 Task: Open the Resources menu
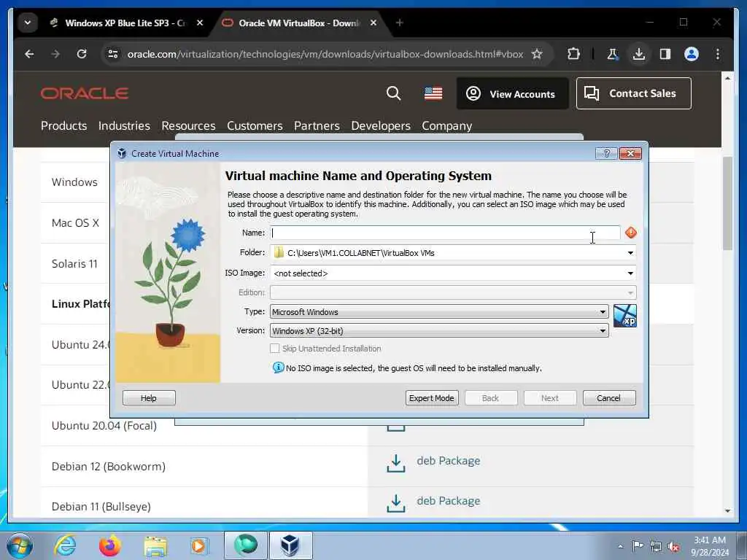pyautogui.click(x=188, y=125)
